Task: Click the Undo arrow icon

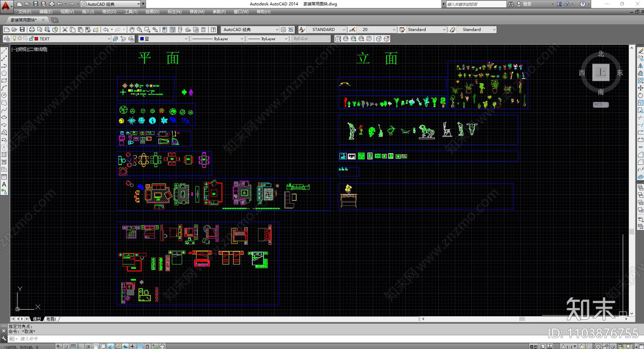Action: [106, 30]
